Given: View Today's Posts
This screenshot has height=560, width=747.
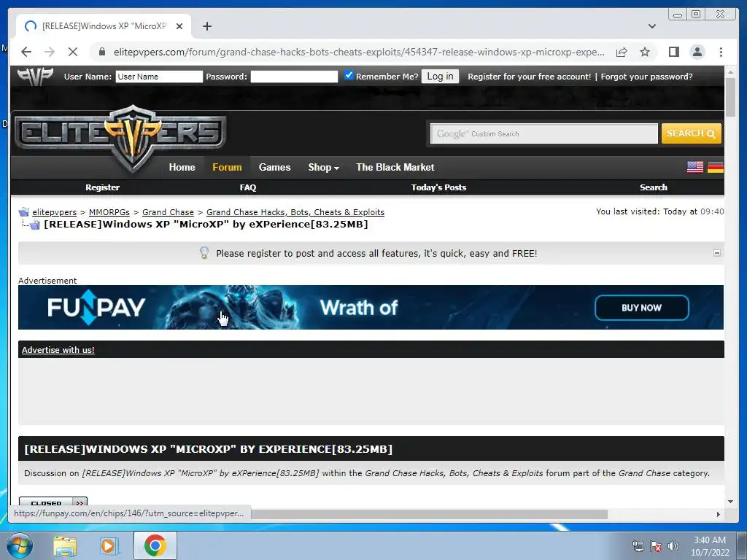Looking at the screenshot, I should coord(438,187).
